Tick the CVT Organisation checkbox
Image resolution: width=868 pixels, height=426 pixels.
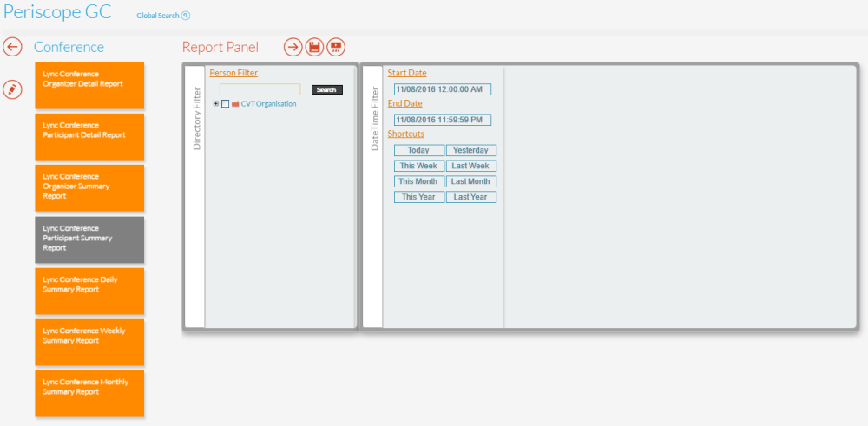pos(226,104)
